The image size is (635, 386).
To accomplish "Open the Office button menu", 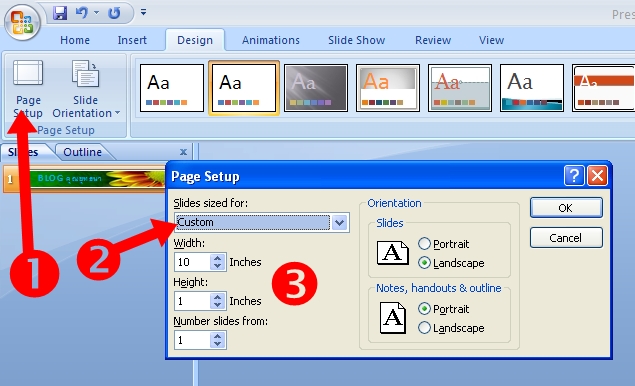I will 22,21.
